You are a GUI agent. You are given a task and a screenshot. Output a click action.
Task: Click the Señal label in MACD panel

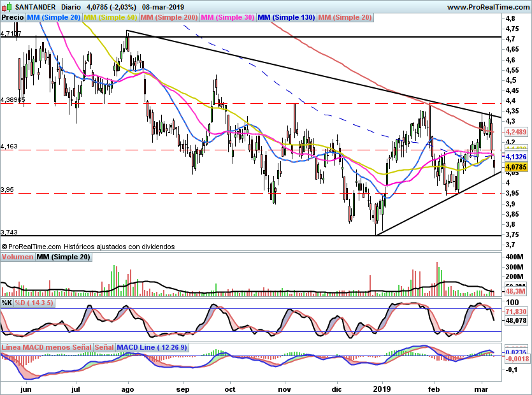click(104, 347)
